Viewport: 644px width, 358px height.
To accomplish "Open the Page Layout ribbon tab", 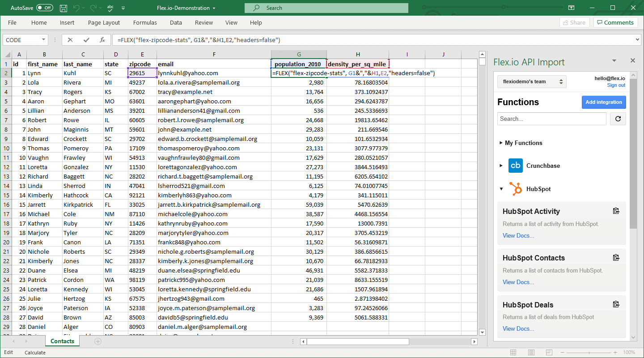I will [x=104, y=22].
